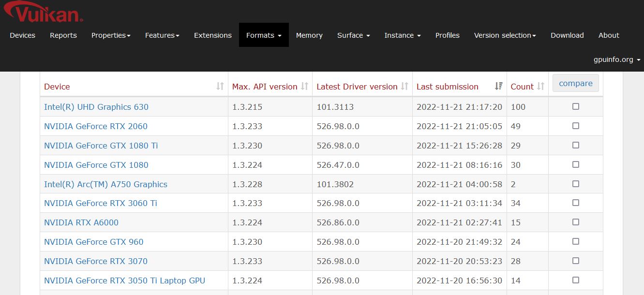Click the Latest Driver version header text
This screenshot has width=644, height=295.
(357, 87)
